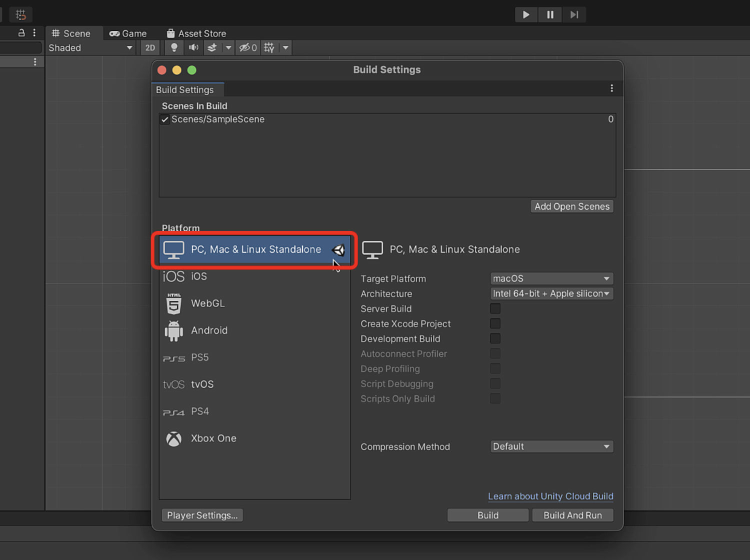Toggle hidden objects visibility icon showing 0
The height and width of the screenshot is (560, 750).
[248, 48]
